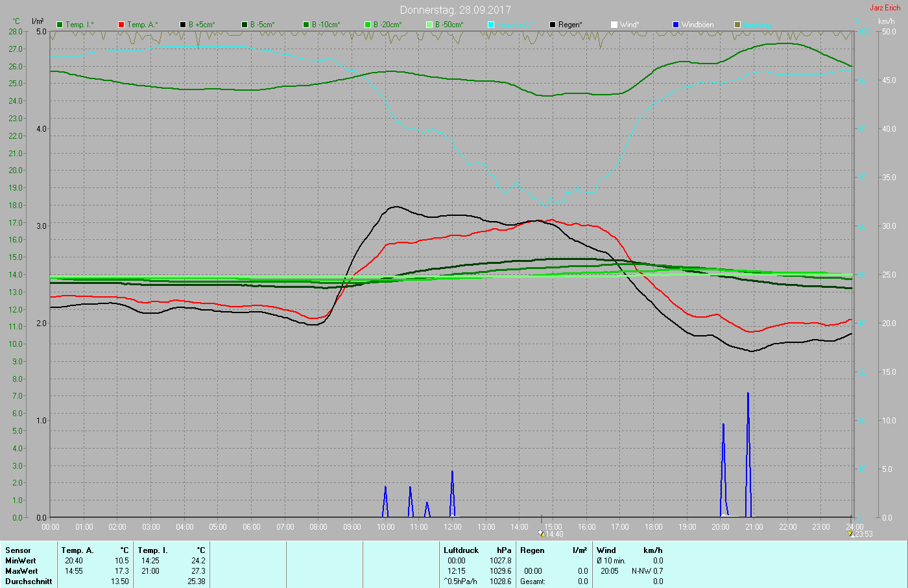Toggle the B -5cm dark green legend marker
Screen dimensions: 908x588
[245, 25]
